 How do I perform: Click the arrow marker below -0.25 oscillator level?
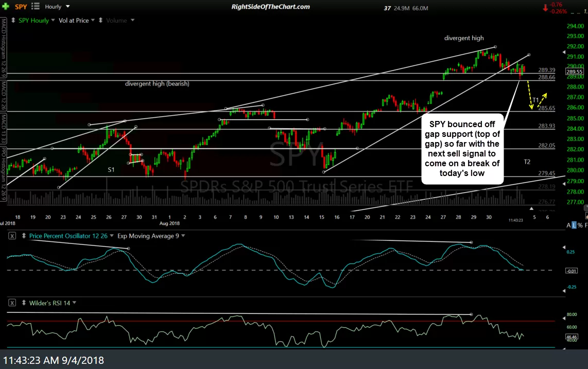pos(564,291)
